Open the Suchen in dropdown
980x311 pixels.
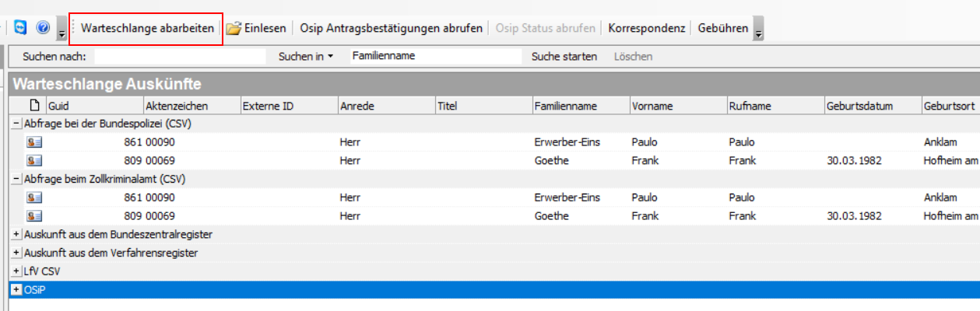pos(305,56)
